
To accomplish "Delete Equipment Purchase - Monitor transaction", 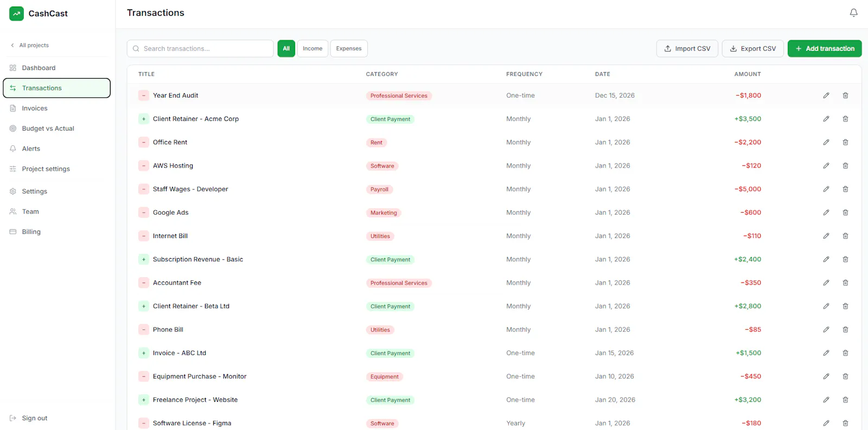I will 845,376.
